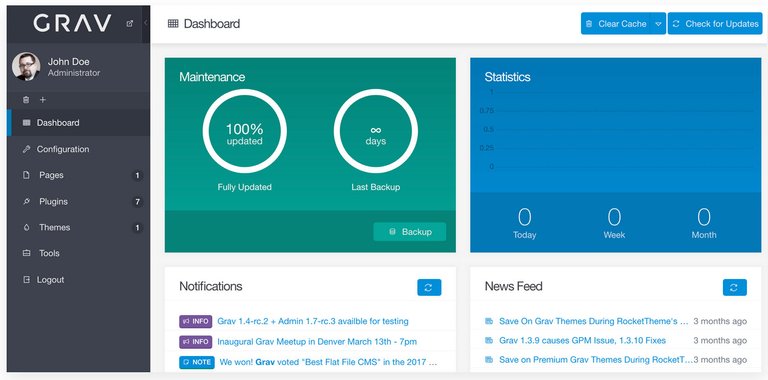768x380 pixels.
Task: Collapse the sidebar with the chevron arrow
Action: point(146,23)
